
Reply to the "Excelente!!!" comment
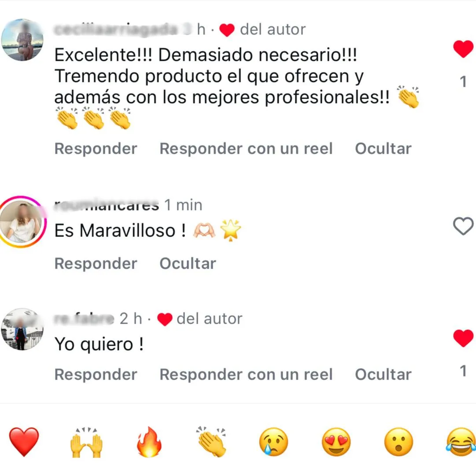[x=96, y=148]
